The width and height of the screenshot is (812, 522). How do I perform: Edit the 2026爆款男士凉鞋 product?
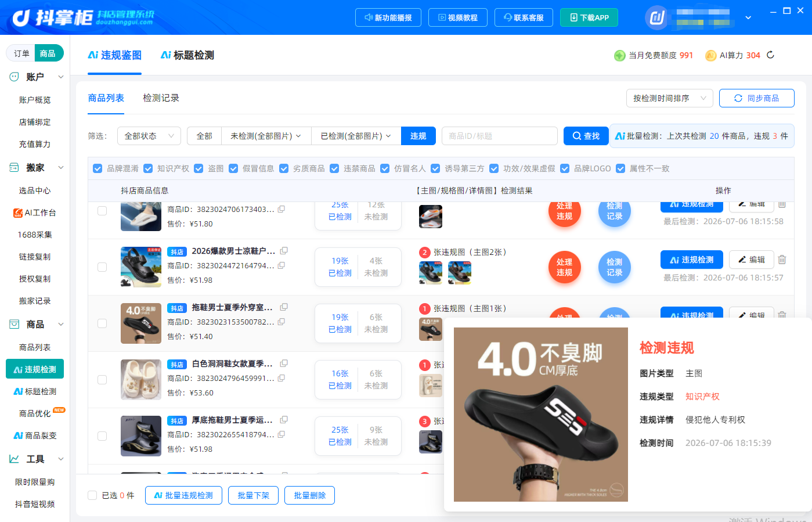tap(752, 260)
